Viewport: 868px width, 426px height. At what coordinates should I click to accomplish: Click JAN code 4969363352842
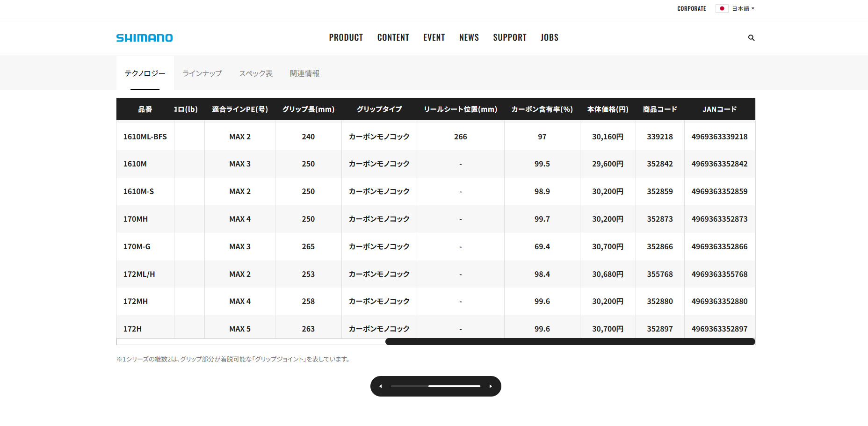click(x=720, y=164)
